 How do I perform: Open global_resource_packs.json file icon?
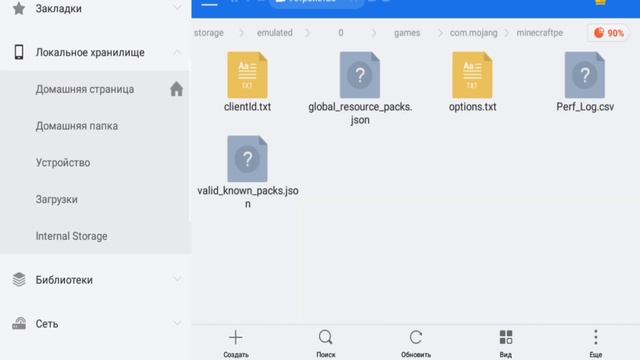click(x=360, y=75)
